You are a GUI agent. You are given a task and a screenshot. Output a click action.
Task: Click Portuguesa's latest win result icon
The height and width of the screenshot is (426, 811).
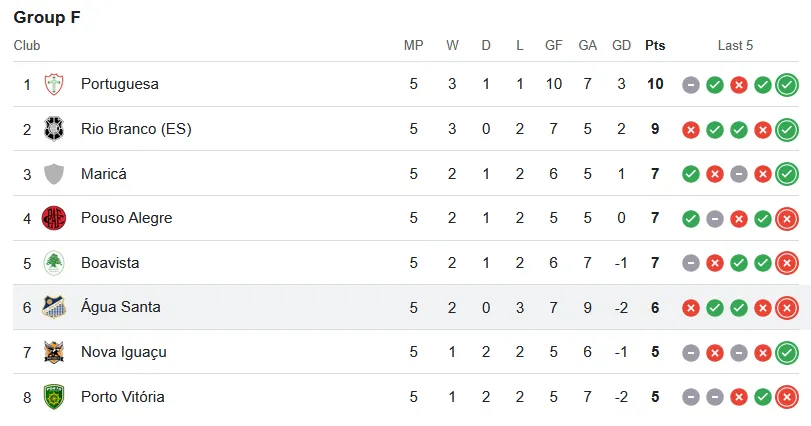click(787, 85)
